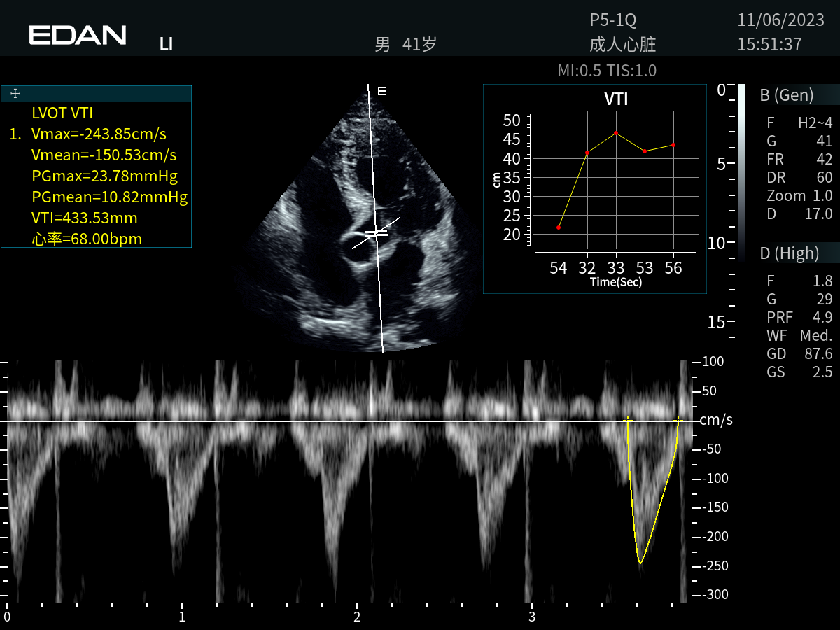The image size is (840, 630).
Task: Click the WF Med. wall filter setting
Action: tap(799, 335)
